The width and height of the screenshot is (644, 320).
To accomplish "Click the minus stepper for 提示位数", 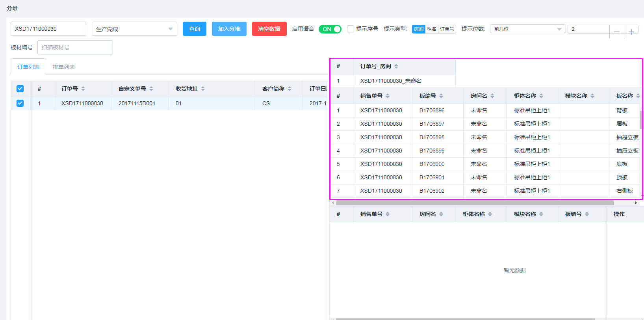I will (x=617, y=32).
